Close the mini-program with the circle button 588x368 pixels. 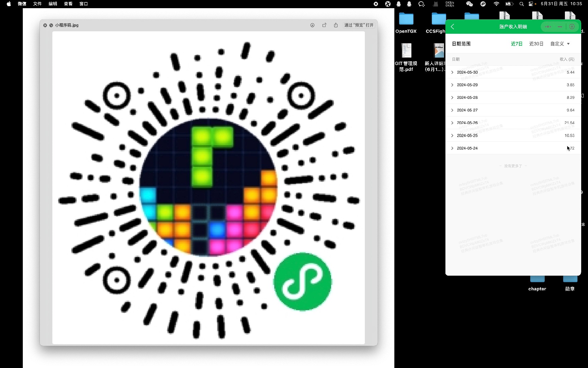[572, 27]
